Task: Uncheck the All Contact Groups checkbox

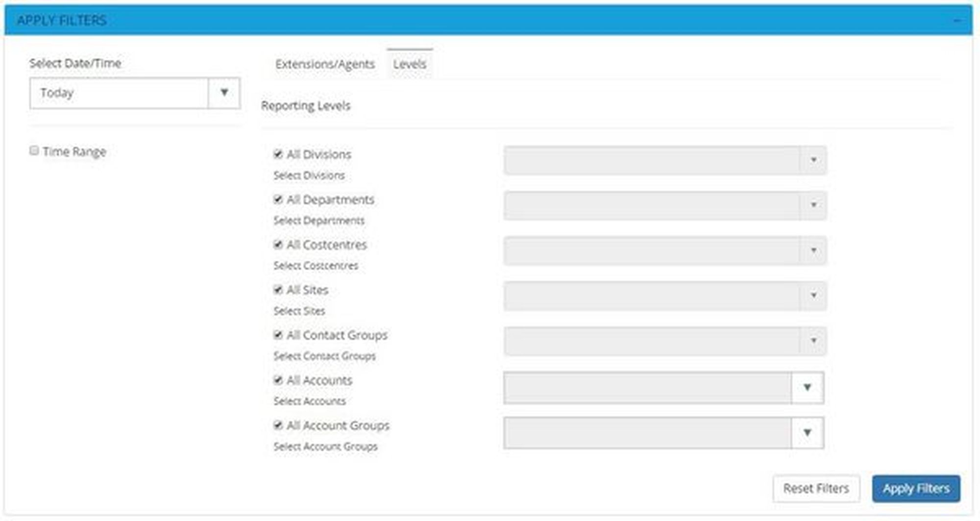Action: tap(278, 335)
